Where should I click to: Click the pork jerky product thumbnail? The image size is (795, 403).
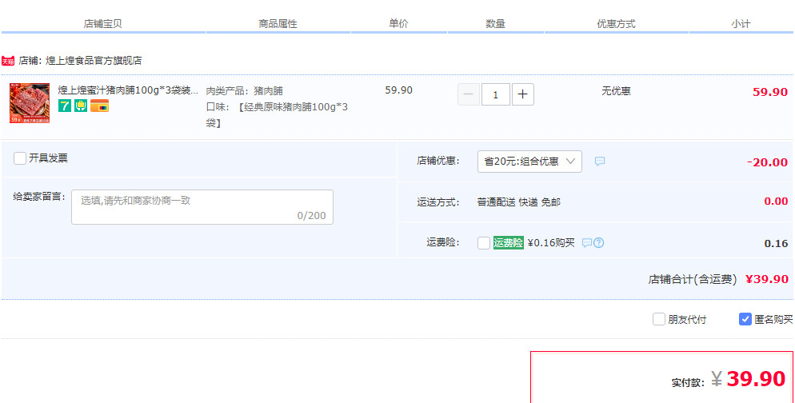click(29, 102)
